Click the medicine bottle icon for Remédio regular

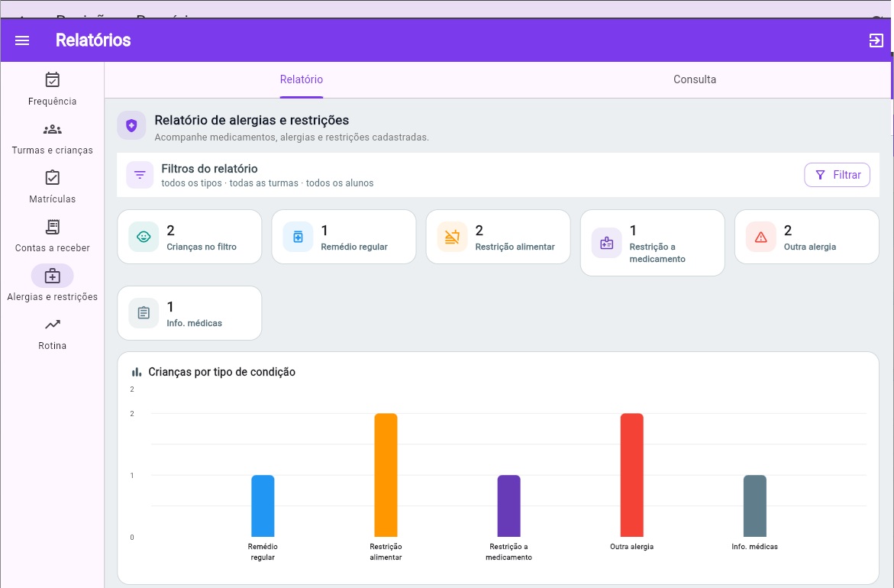299,237
